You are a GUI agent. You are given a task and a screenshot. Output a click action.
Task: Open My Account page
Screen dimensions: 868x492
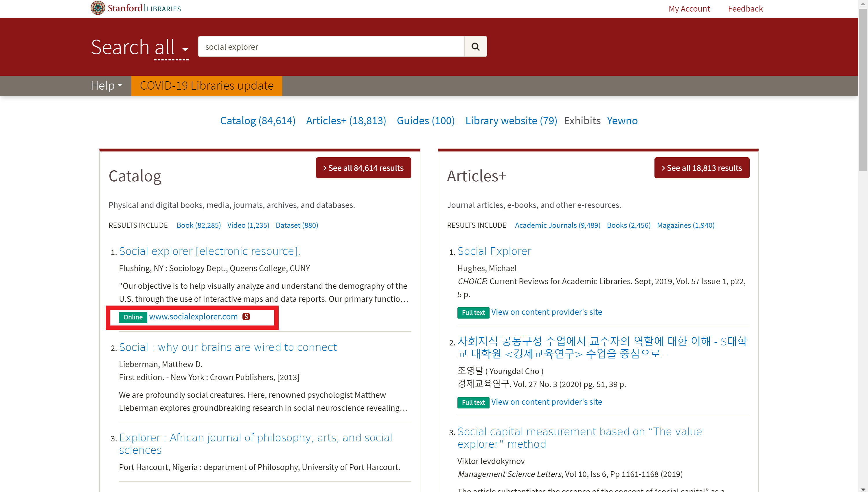click(689, 9)
